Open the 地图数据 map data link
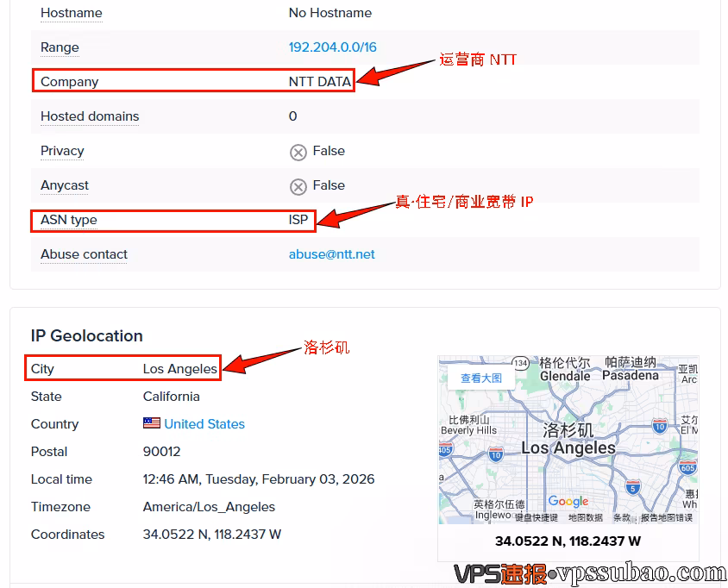This screenshot has height=588, width=728. click(587, 517)
